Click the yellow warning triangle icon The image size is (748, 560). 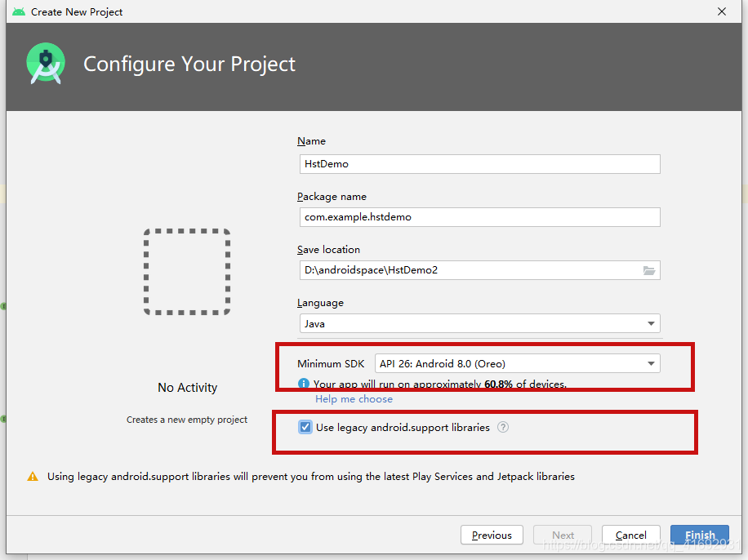tap(33, 476)
